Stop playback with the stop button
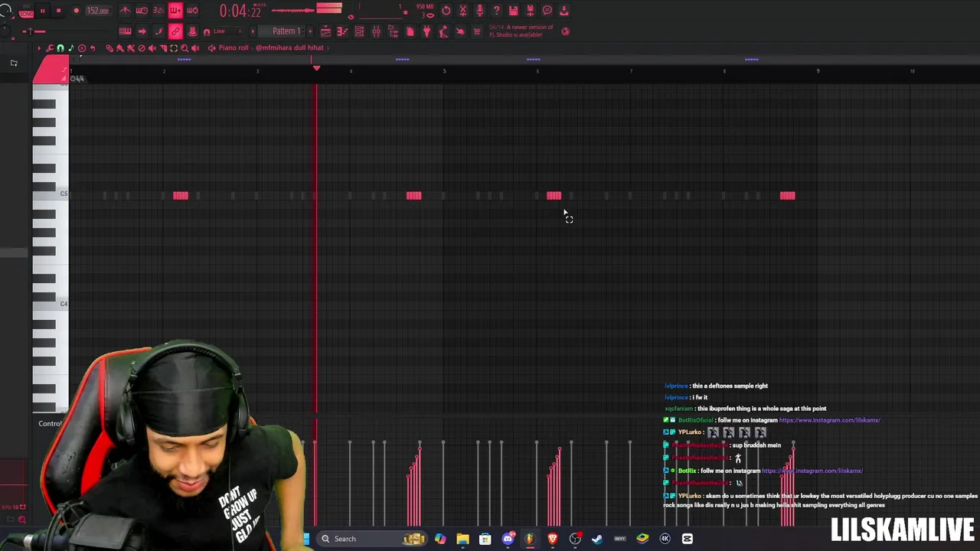The width and height of the screenshot is (980, 551). click(x=58, y=11)
